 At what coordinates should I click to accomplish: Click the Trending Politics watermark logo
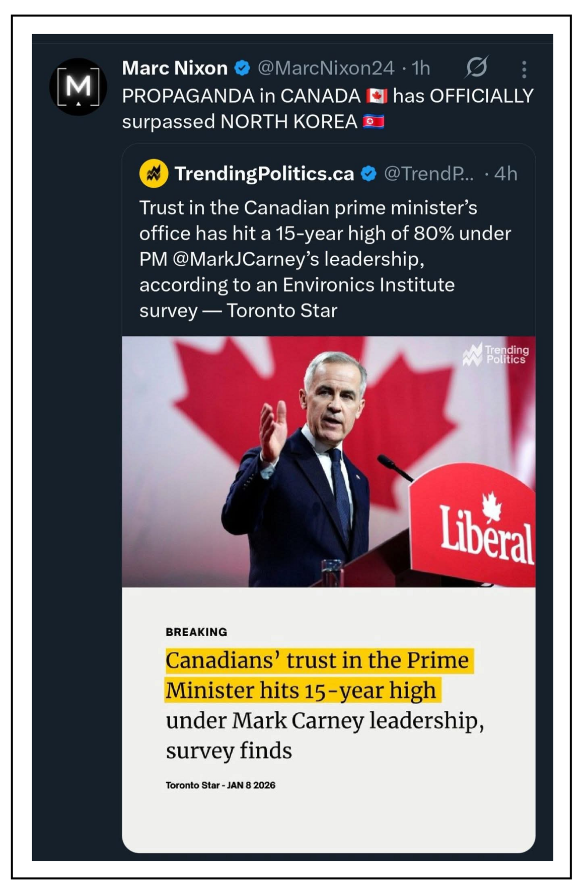pos(496,354)
